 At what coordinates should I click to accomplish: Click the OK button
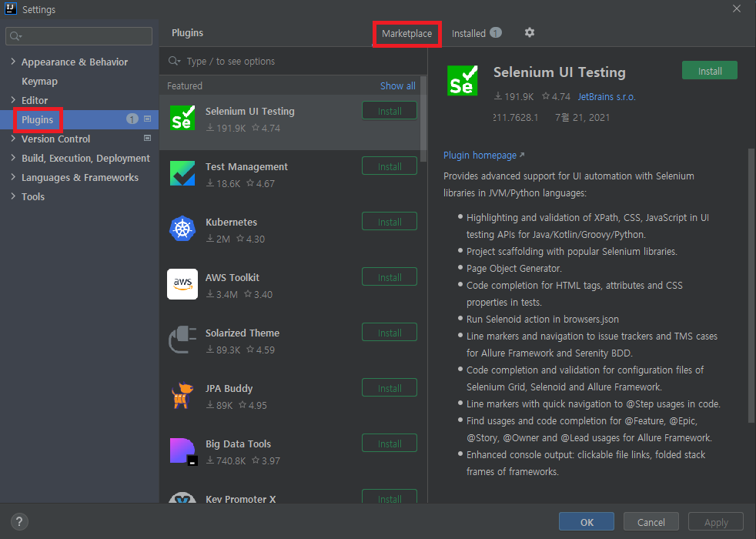587,522
